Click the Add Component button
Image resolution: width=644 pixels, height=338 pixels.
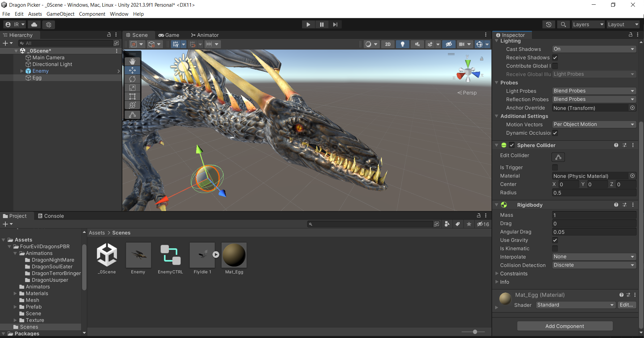tap(565, 326)
